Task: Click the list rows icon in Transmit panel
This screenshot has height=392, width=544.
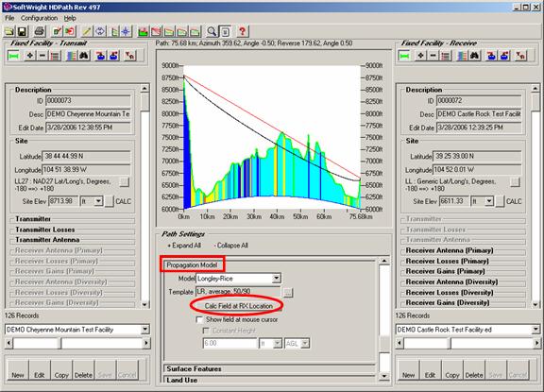Action: coord(55,56)
